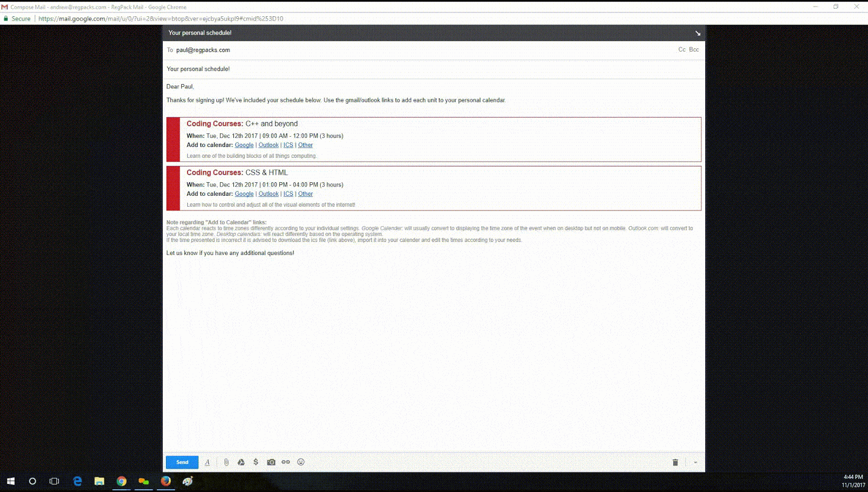868x492 pixels.
Task: Open File Explorer from the taskbar
Action: tap(99, 481)
